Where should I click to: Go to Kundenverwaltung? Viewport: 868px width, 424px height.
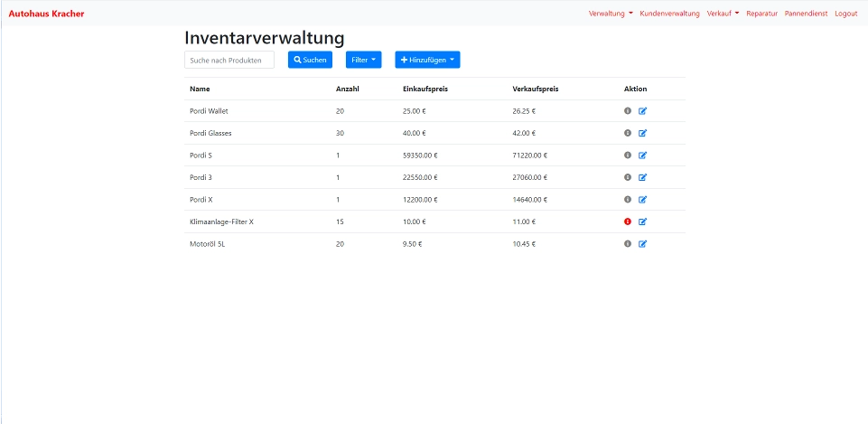click(x=670, y=14)
